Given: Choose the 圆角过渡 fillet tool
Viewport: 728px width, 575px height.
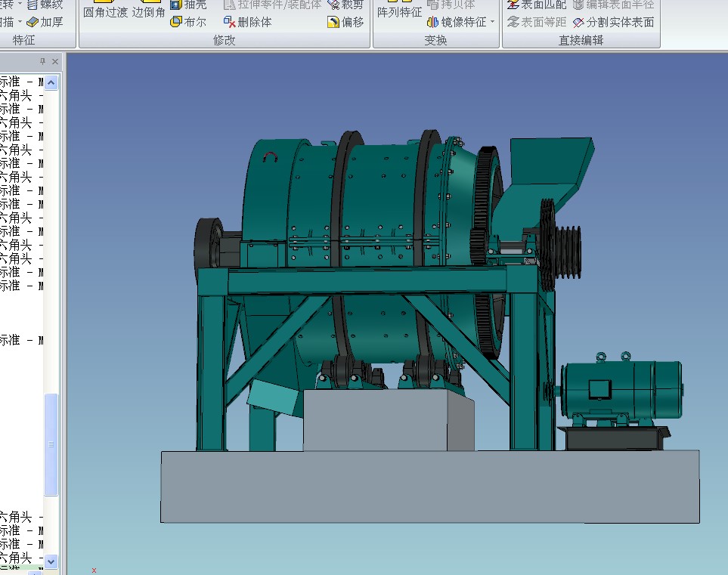Looking at the screenshot, I should click(x=105, y=12).
